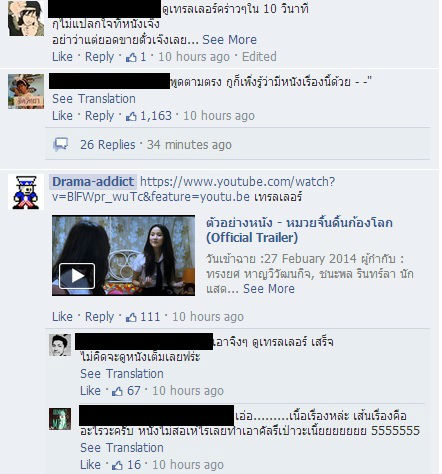Viewport: 442px width, 474px height.
Task: Click the thumbs-up icon showing 67 likes
Action: click(x=117, y=391)
